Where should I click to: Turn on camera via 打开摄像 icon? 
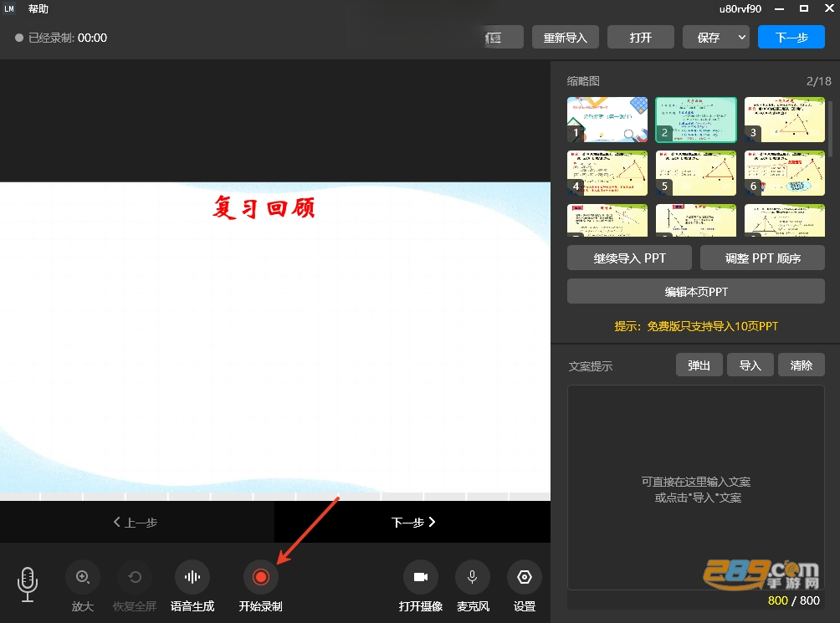coord(421,577)
